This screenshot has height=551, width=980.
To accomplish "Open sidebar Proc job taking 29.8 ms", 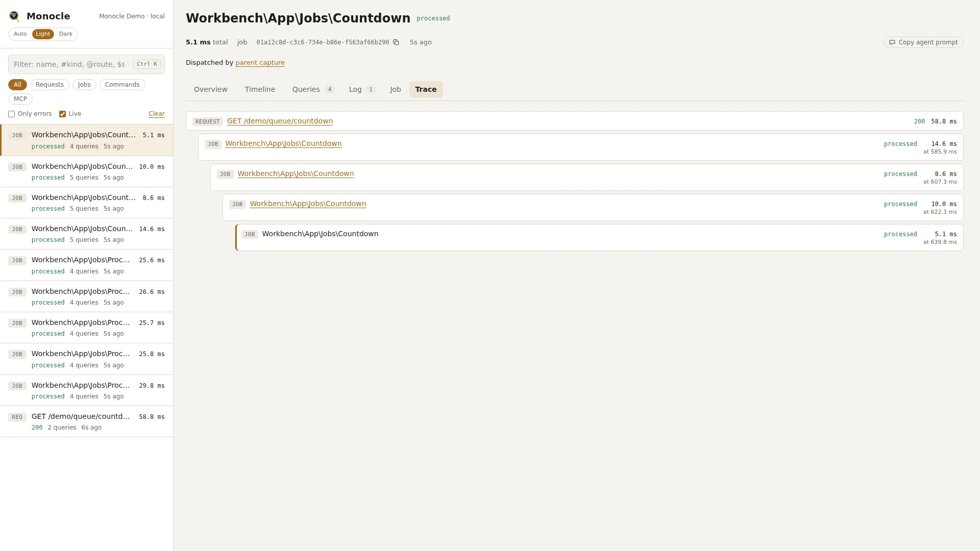I will 86,390.
